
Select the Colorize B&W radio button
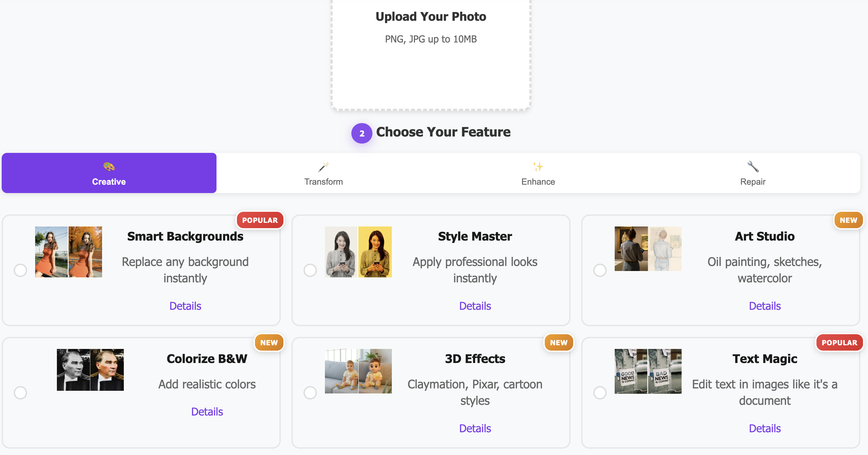(20, 392)
